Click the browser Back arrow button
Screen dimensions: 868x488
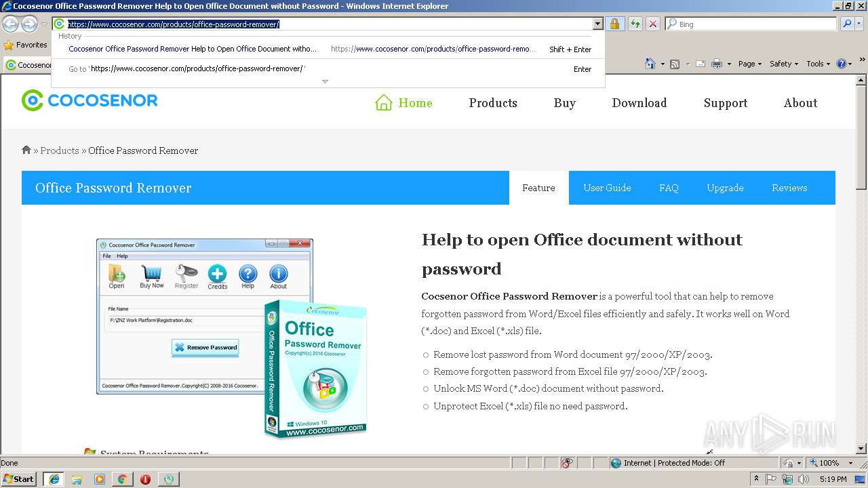pos(11,24)
